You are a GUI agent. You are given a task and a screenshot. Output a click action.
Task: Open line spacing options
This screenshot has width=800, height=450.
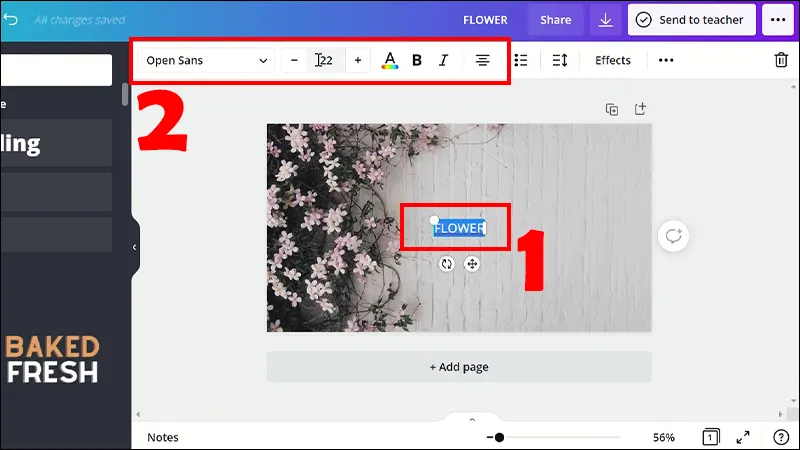click(560, 60)
